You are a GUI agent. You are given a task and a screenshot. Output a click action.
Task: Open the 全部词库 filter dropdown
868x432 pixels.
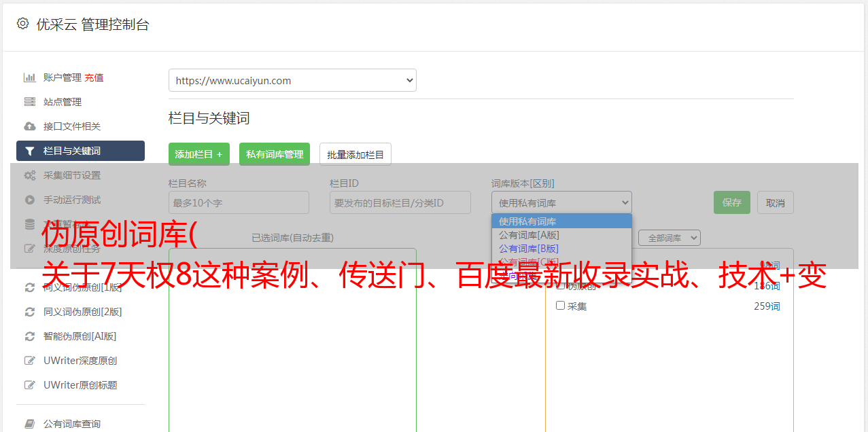670,238
